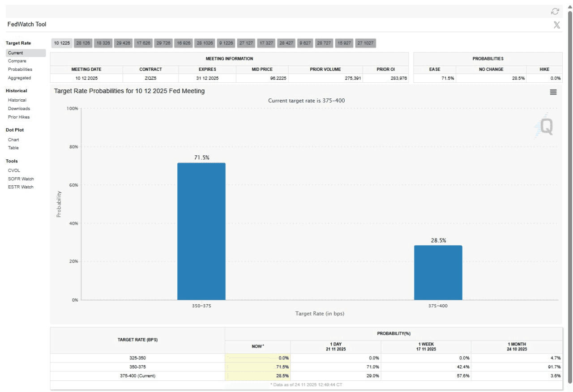Go to Downloads under Historical
The height and width of the screenshot is (392, 573).
tap(19, 109)
